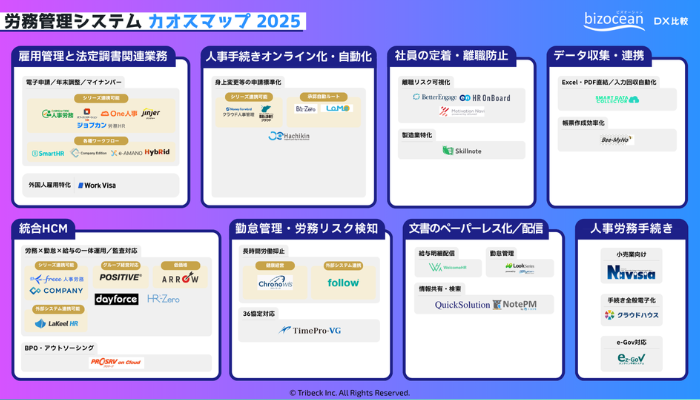
Task: Click the POSITIVE logo
Action: (121, 277)
